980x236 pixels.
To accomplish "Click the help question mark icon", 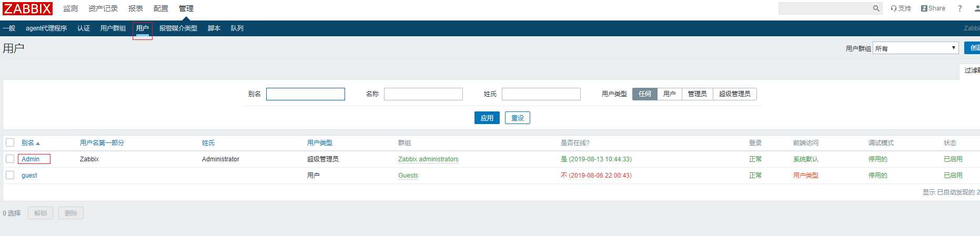I will [960, 8].
